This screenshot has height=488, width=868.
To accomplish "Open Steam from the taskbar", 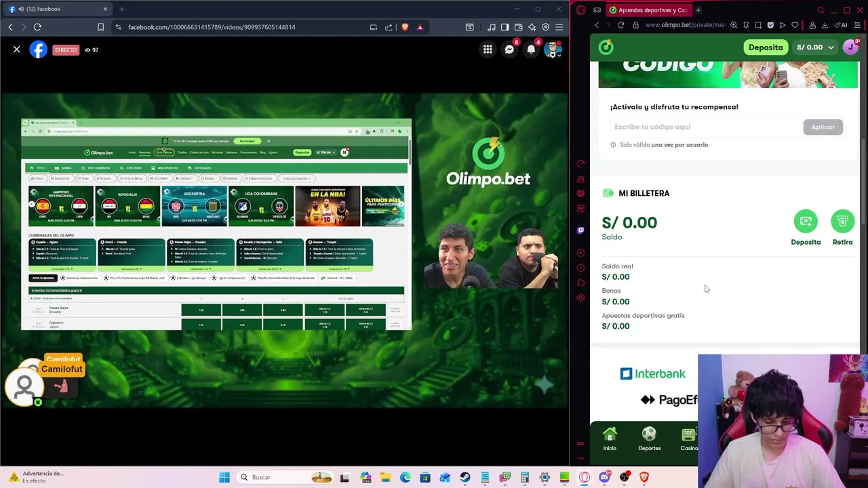I will click(465, 477).
